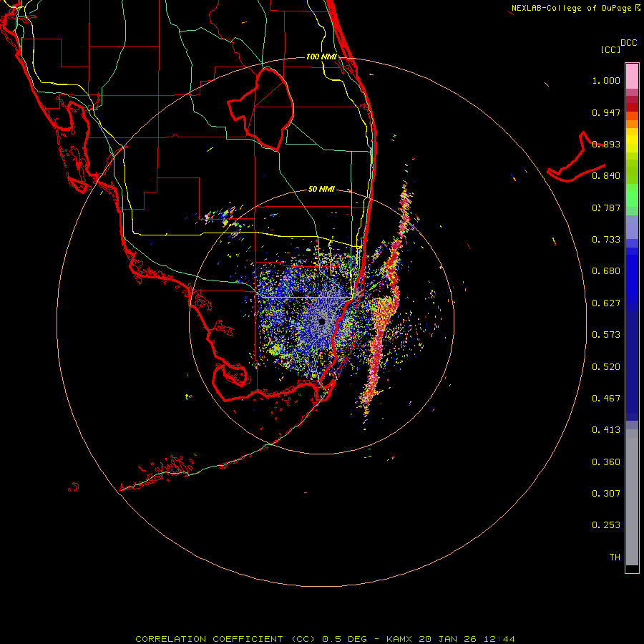The width and height of the screenshot is (644, 644).
Task: Click the 100 NMI range ring label
Action: [x=321, y=57]
